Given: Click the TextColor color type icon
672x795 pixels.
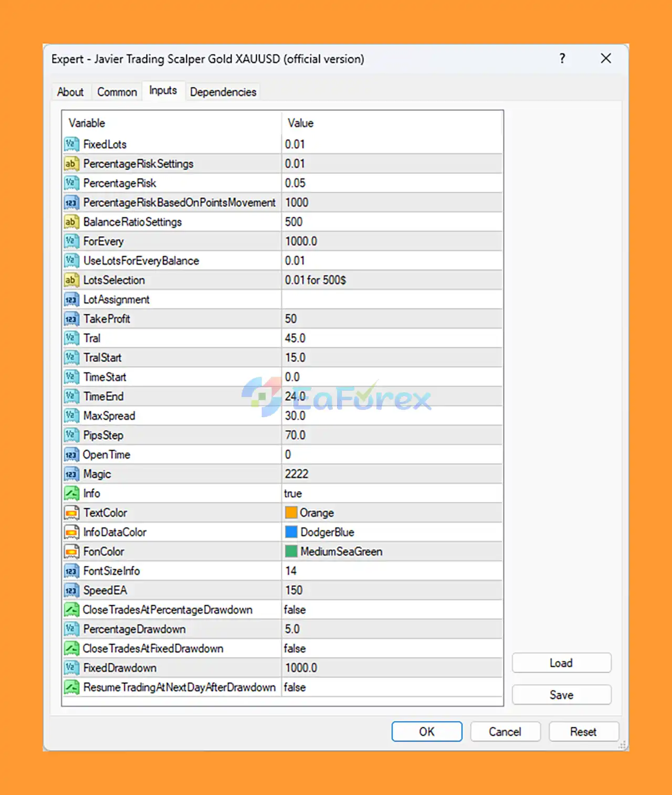Looking at the screenshot, I should pos(71,513).
